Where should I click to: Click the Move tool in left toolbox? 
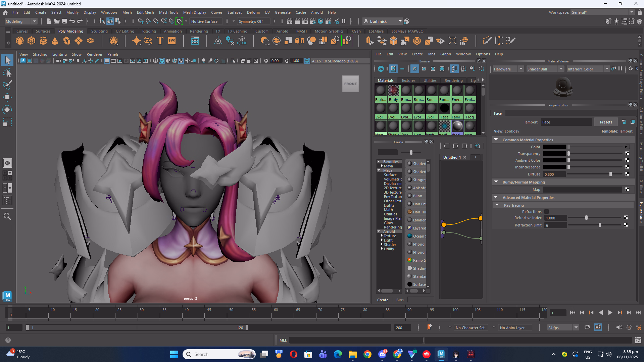[7, 98]
